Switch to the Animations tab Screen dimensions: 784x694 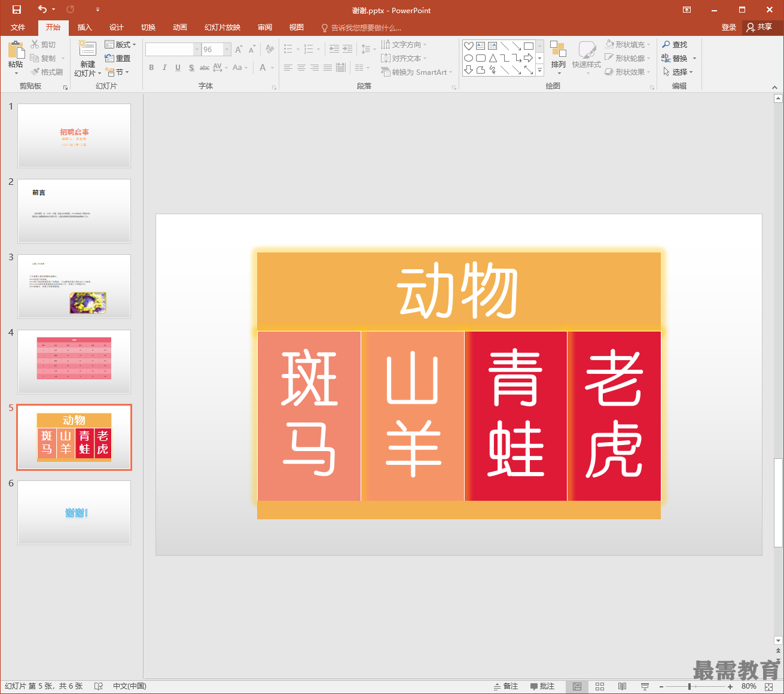(x=180, y=28)
